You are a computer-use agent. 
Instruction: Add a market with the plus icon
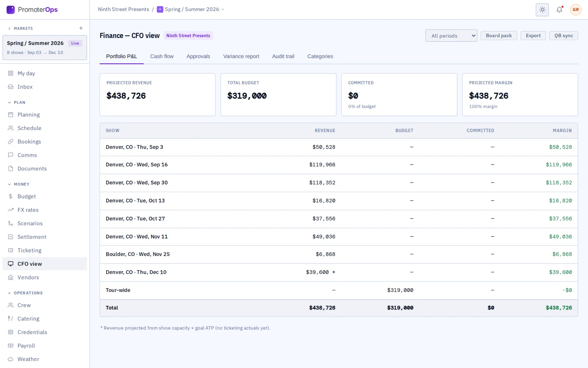[81, 28]
